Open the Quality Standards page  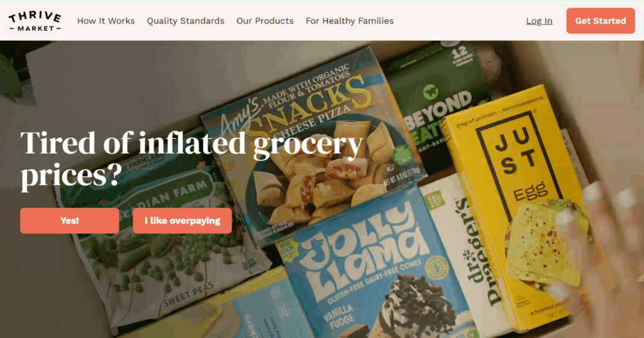[x=186, y=21]
